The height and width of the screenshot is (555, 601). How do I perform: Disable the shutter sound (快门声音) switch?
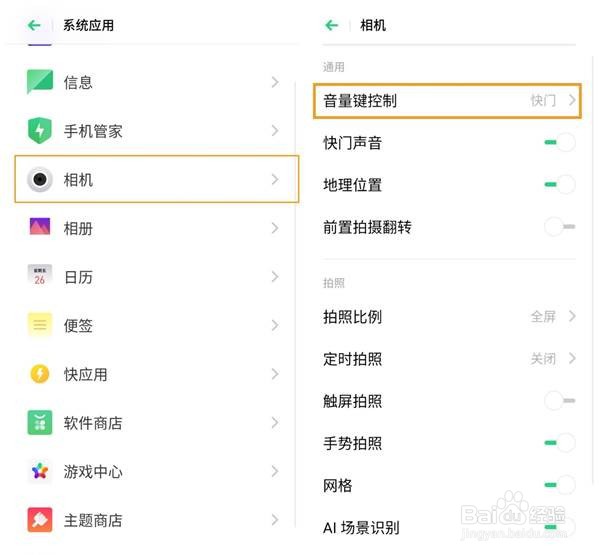(x=559, y=143)
